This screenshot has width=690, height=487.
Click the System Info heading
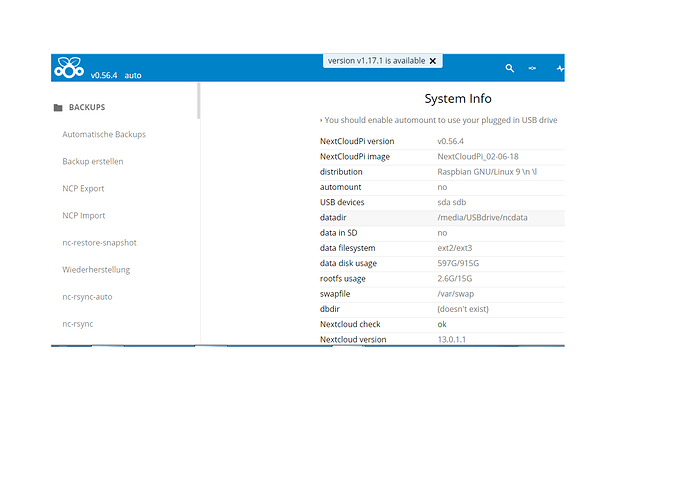(458, 99)
